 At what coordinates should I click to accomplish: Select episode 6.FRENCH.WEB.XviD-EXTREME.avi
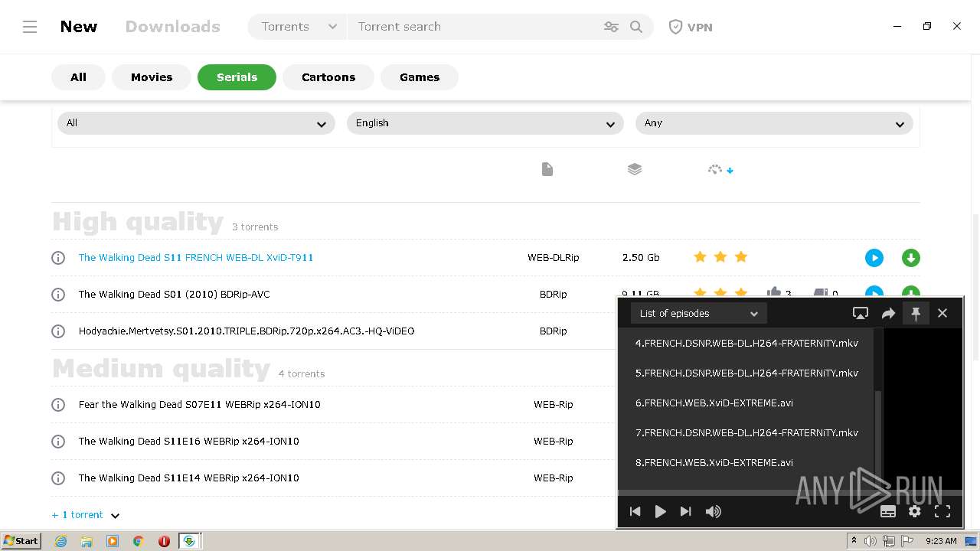(746, 403)
